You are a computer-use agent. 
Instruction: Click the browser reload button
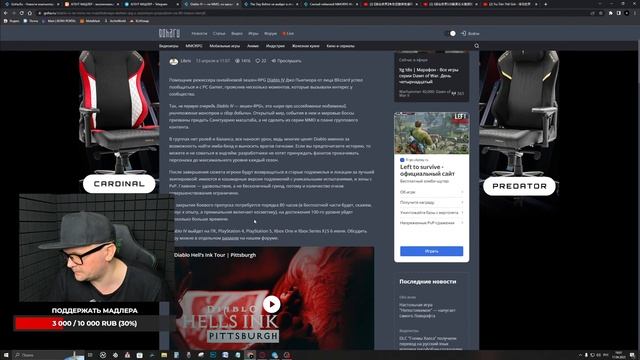coord(22,13)
